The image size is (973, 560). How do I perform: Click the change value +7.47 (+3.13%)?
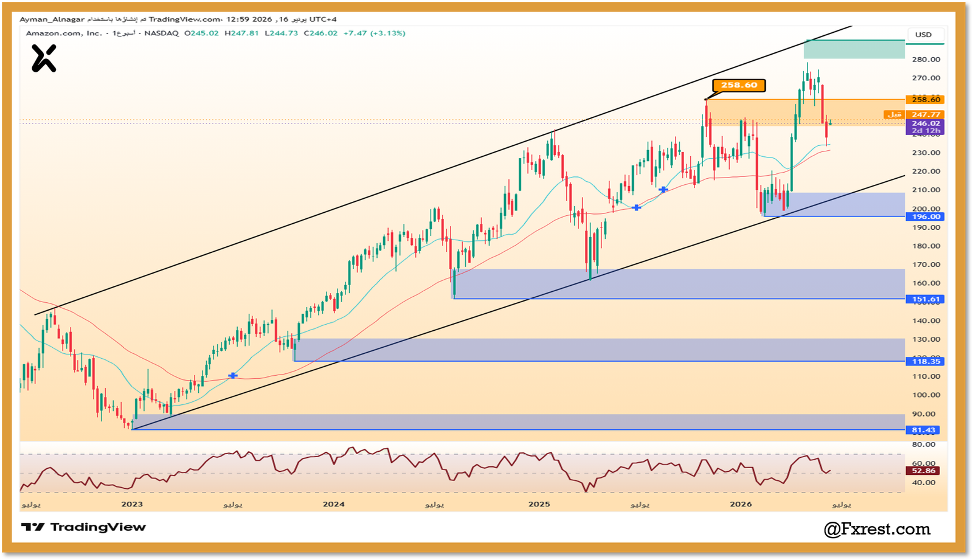(x=374, y=33)
